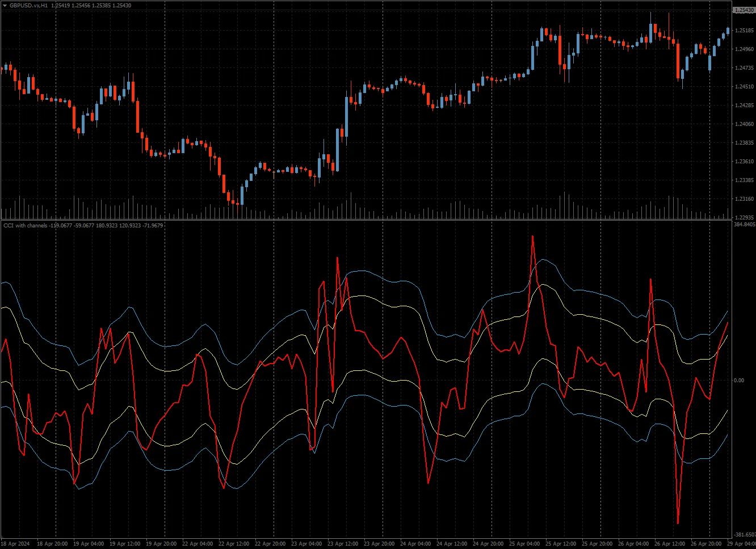Image resolution: width=756 pixels, height=549 pixels.
Task: Select the '22 Apr 12:00' time axis label
Action: 234,543
